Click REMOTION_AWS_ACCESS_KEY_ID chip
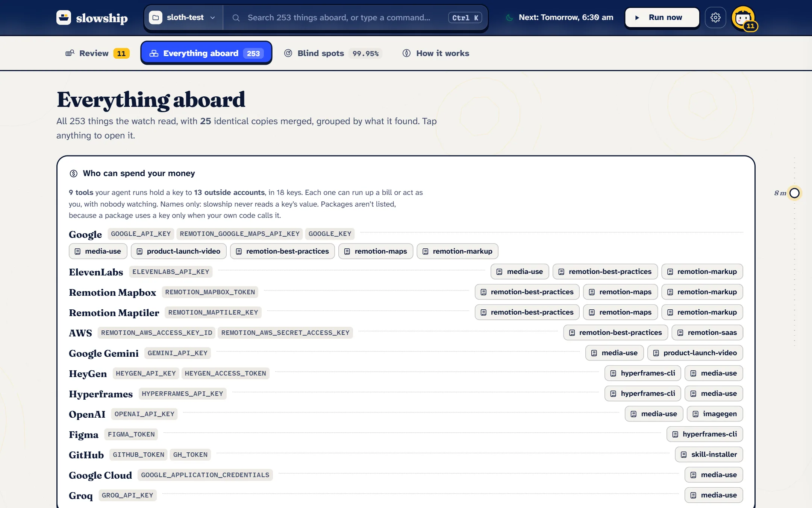The image size is (812, 508). point(156,333)
